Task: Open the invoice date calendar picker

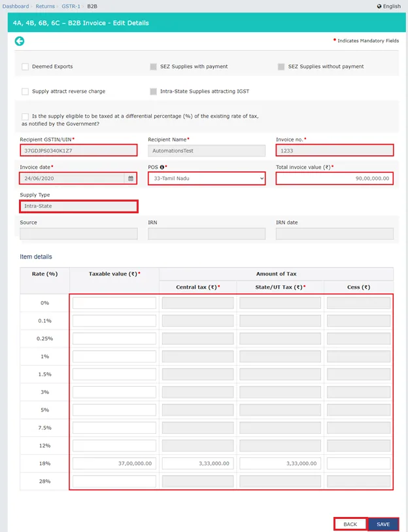Action: coord(131,179)
